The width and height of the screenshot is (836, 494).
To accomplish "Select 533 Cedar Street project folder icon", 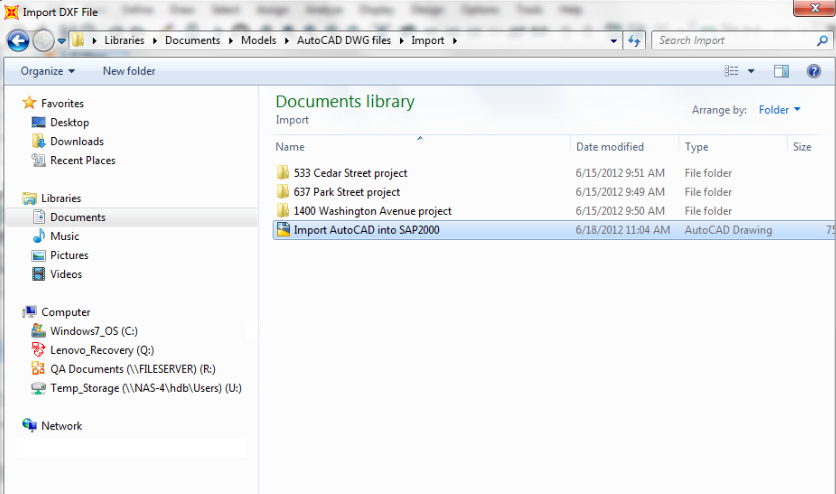I will (283, 173).
